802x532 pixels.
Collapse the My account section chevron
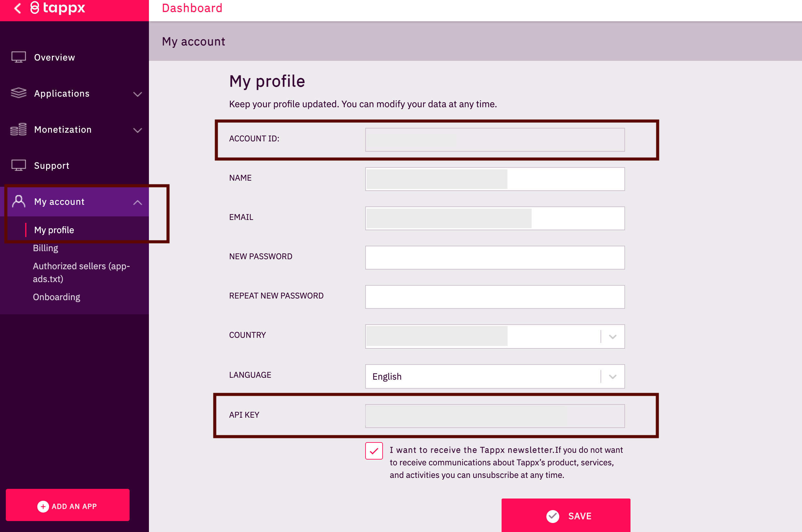click(138, 203)
